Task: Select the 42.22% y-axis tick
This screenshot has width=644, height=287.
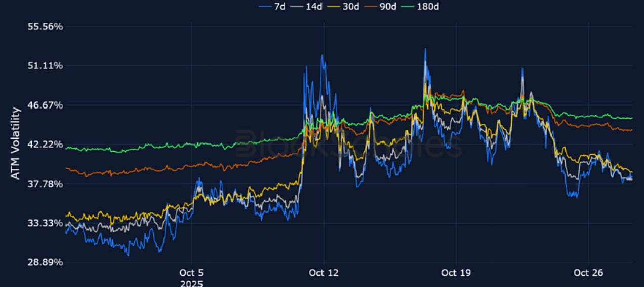Action: (45, 144)
